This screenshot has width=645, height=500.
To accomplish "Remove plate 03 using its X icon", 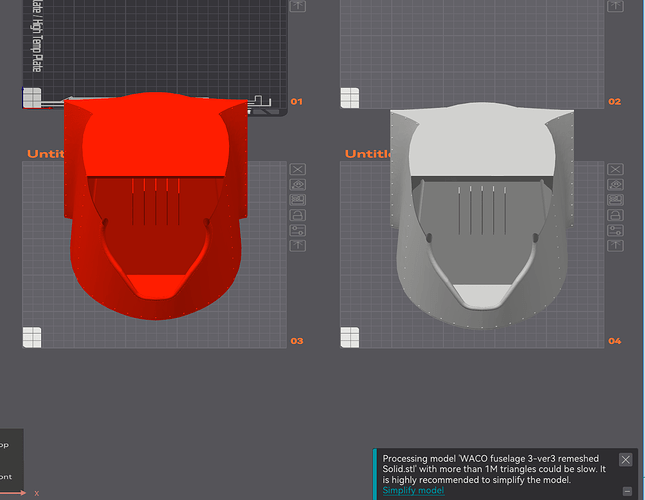I will (298, 169).
